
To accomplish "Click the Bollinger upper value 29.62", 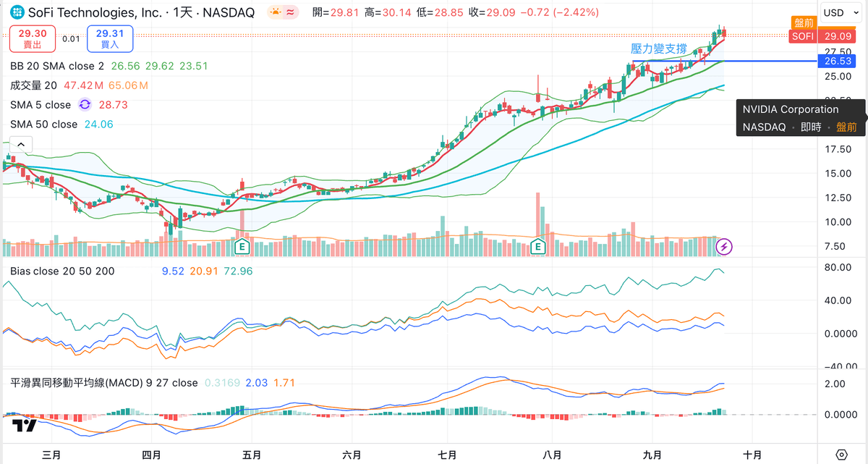I will [x=159, y=66].
